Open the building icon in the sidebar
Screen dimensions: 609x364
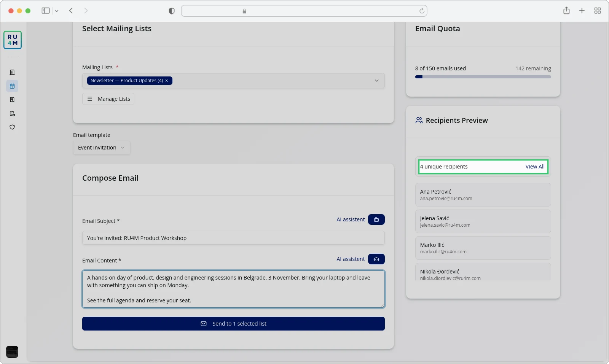click(x=12, y=72)
